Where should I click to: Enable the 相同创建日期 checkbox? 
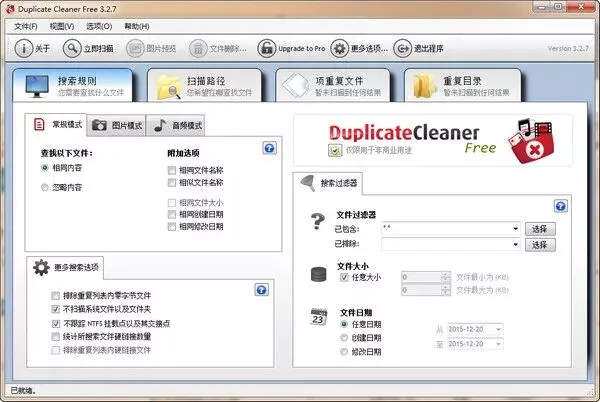172,215
